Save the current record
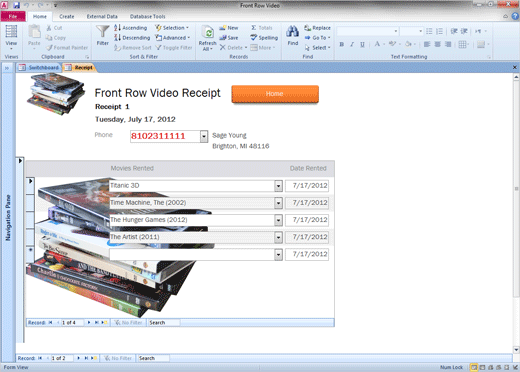 229,38
